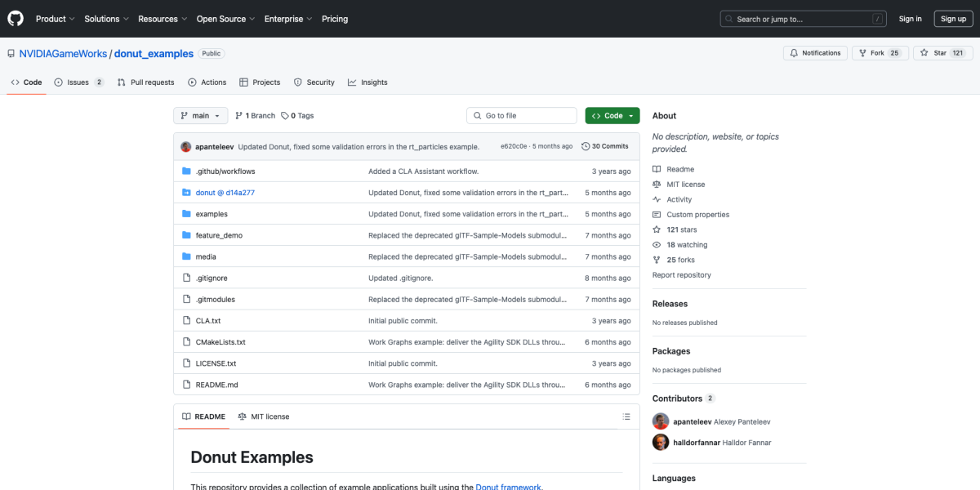Fork the donut_examples repository
This screenshot has height=490, width=980.
coord(871,53)
